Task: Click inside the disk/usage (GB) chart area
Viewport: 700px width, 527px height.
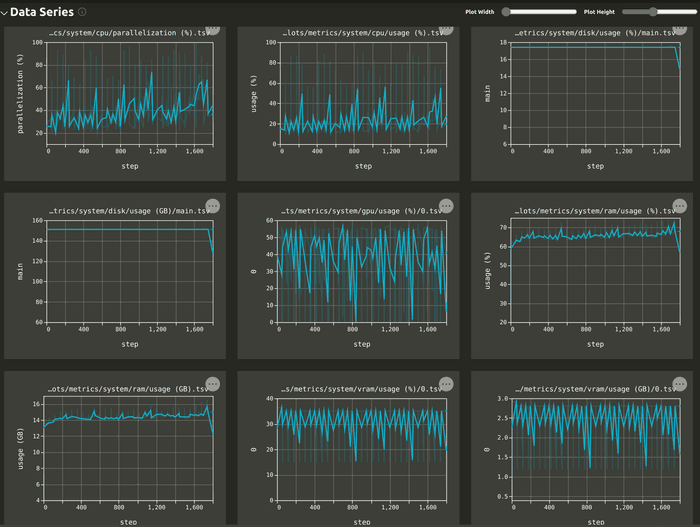Action: [x=130, y=271]
